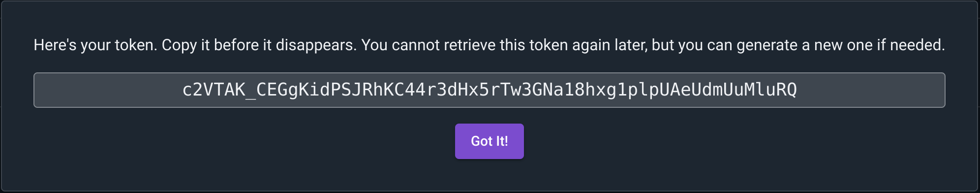Dismiss the token dialog with Got It!
980x193 pixels.
coord(489,141)
